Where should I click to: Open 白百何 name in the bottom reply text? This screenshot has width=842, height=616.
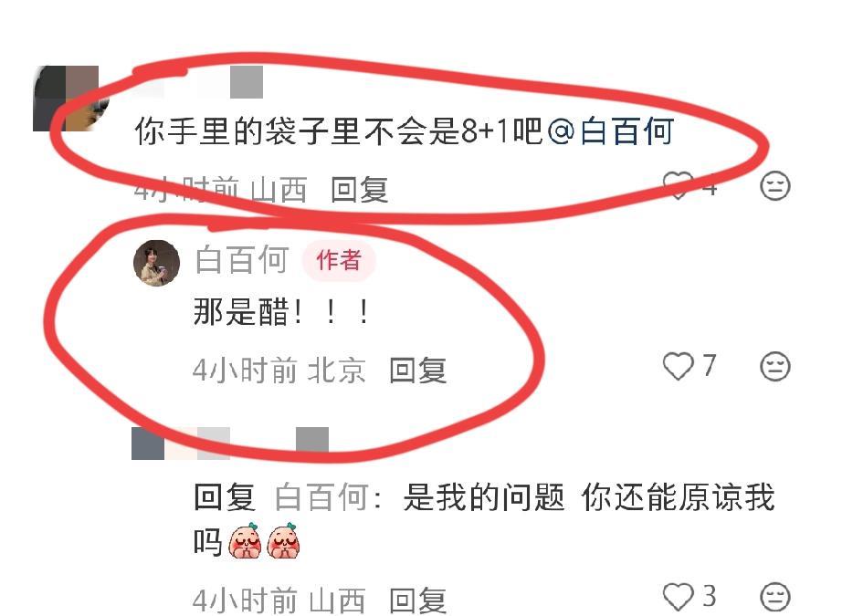[x=321, y=496]
